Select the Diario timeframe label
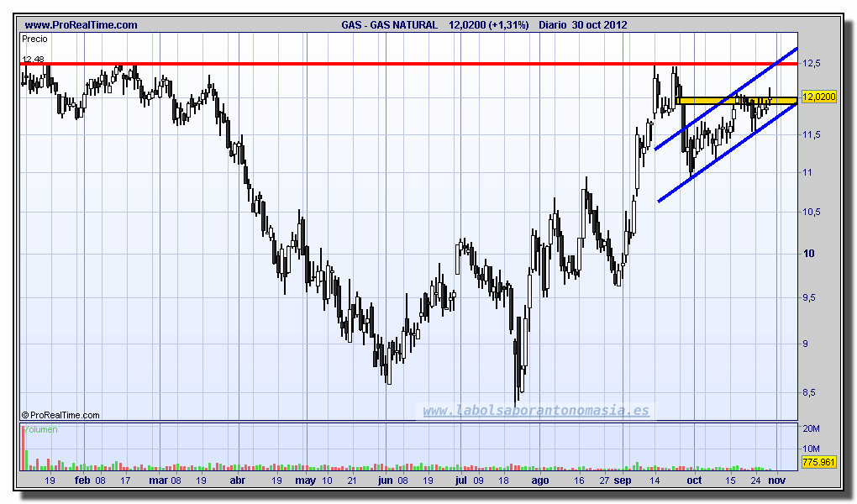Viewport: 857px width, 504px height. point(553,25)
